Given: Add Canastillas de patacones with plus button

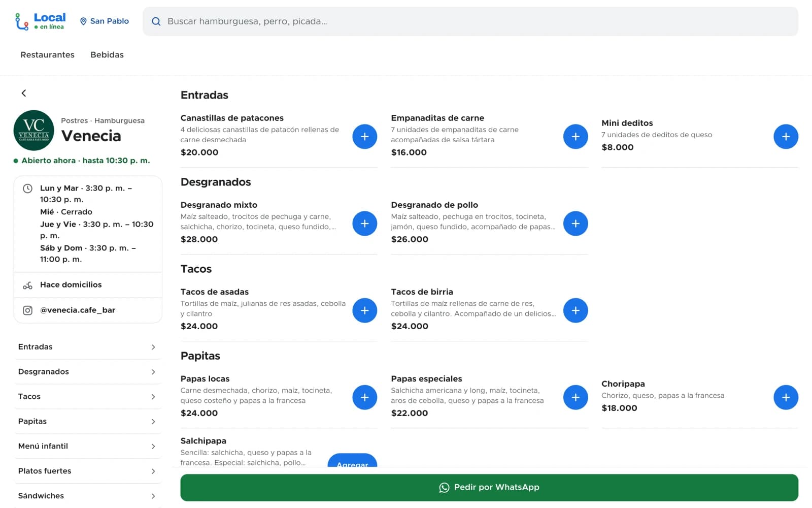Looking at the screenshot, I should click(x=364, y=137).
